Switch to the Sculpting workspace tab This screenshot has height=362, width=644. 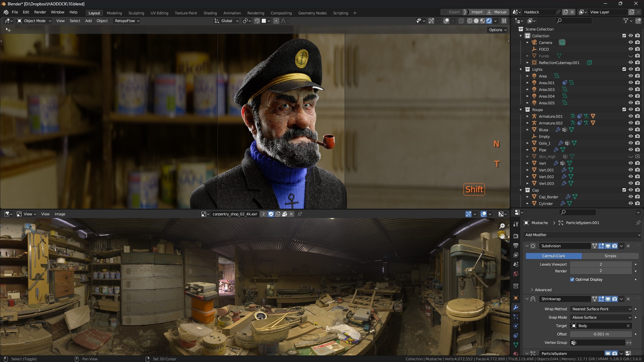tap(136, 13)
